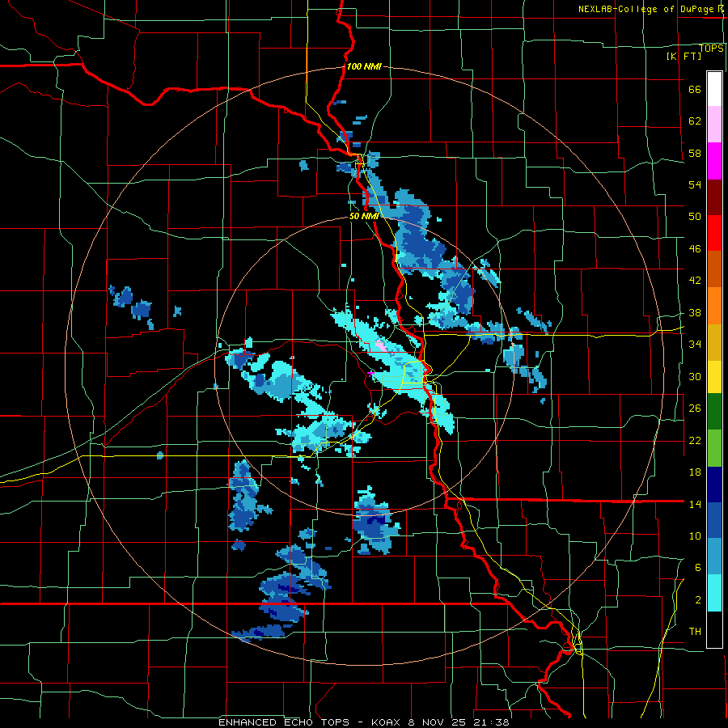Screen dimensions: 728x728
Task: Click the legend value '50'
Action: 695,217
